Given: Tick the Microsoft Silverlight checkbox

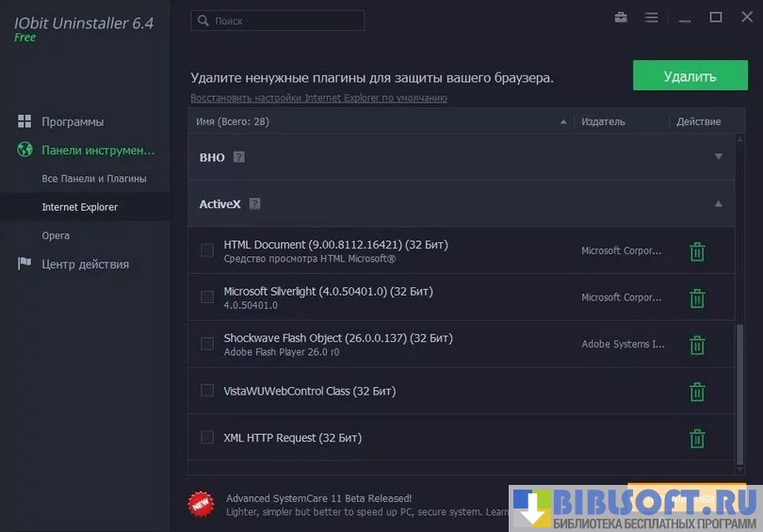Looking at the screenshot, I should [x=207, y=298].
